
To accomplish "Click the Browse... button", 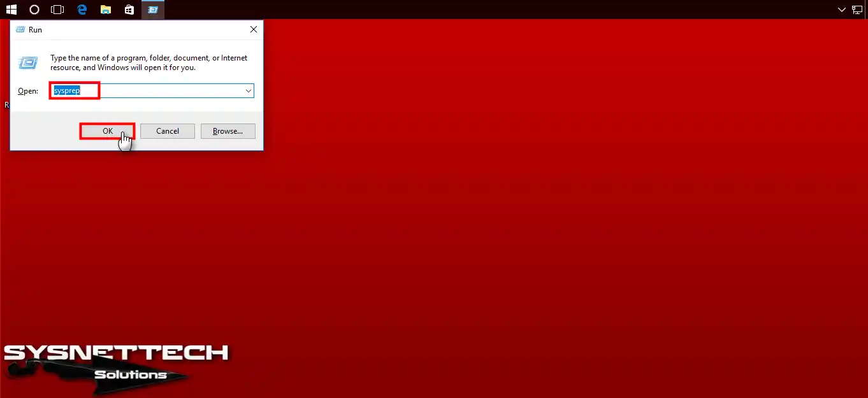I will 228,131.
